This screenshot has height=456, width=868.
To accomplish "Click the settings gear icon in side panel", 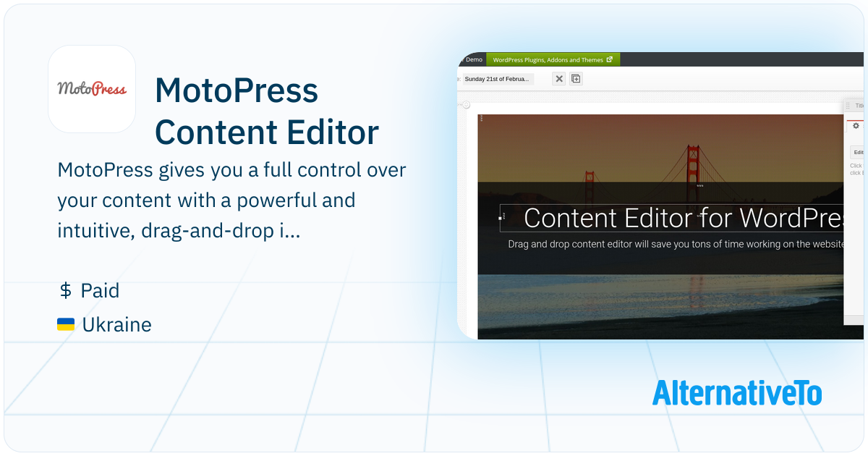I will click(856, 126).
